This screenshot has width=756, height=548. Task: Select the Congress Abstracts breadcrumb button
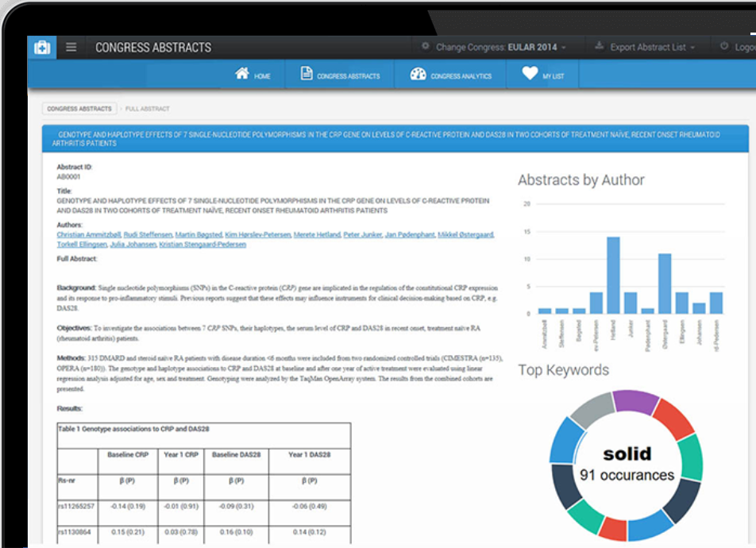tap(79, 109)
